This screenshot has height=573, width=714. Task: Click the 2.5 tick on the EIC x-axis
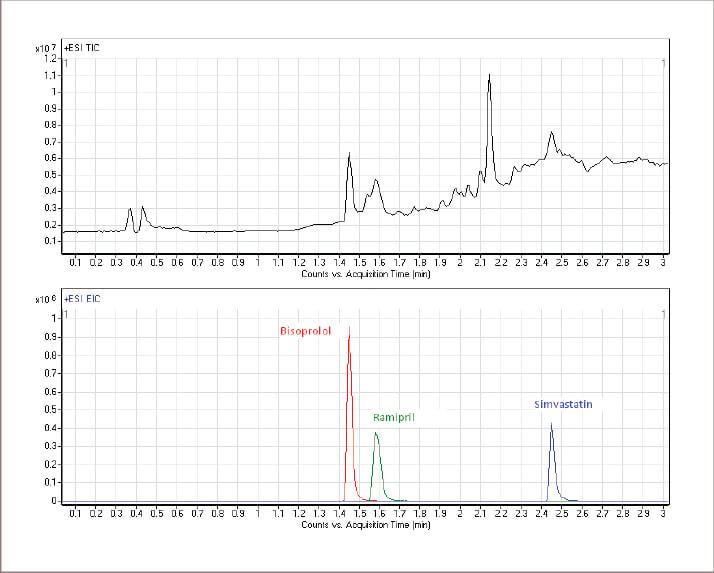(x=562, y=514)
